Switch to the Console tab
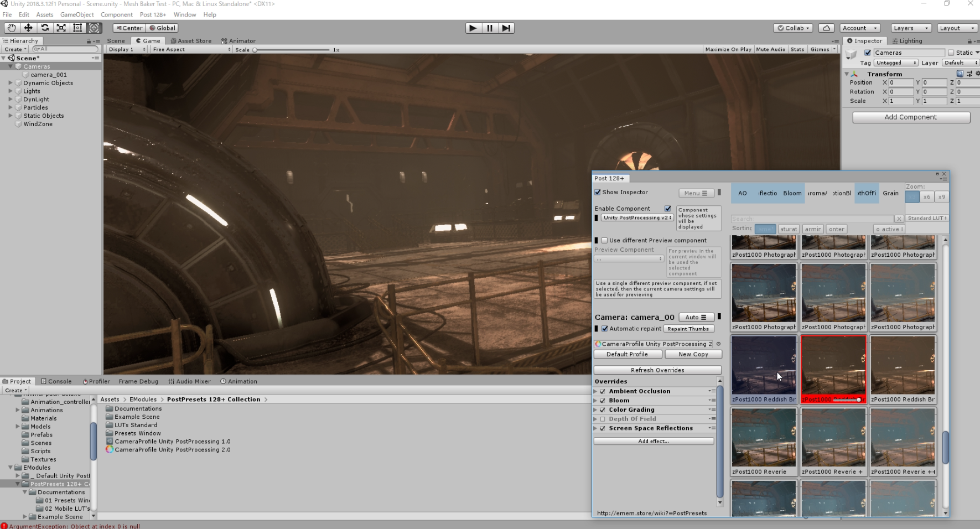The image size is (980, 529). pos(56,381)
